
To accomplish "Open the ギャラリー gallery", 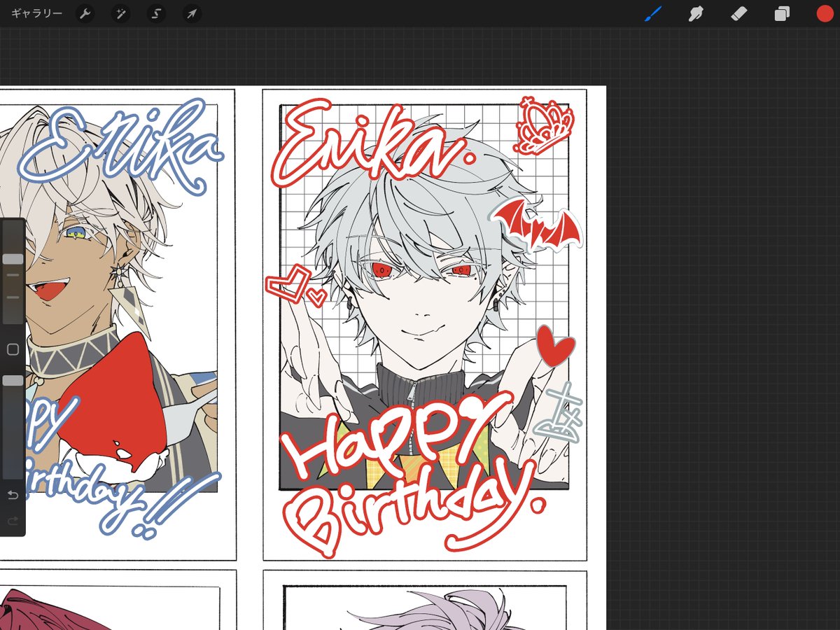I will (36, 13).
